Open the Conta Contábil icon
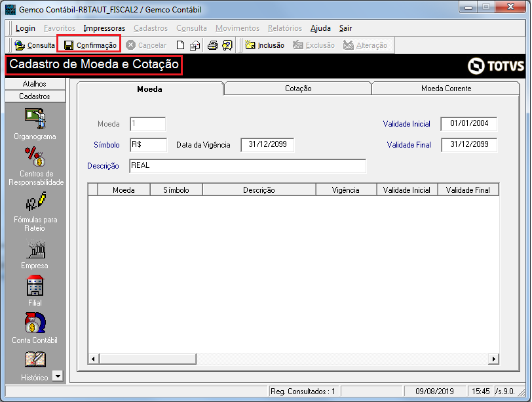This screenshot has height=402, width=532. 35,323
